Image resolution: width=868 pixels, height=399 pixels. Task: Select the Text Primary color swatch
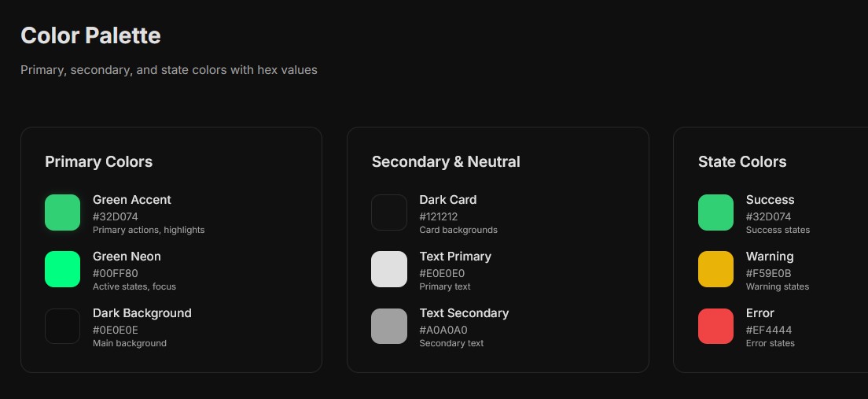click(x=389, y=269)
